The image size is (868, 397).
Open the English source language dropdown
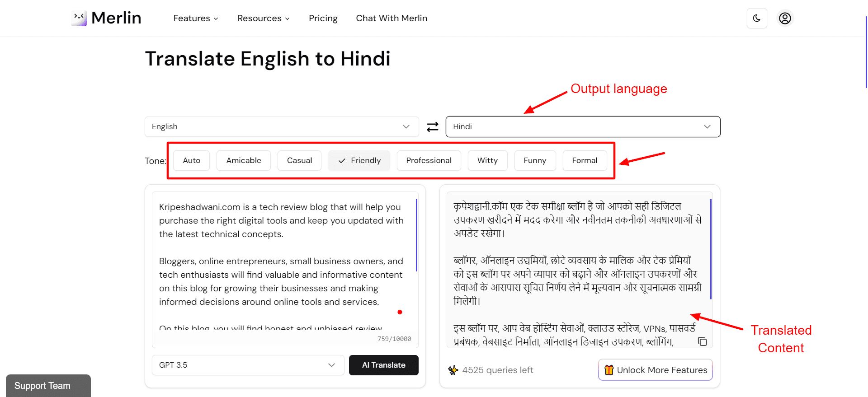point(281,127)
